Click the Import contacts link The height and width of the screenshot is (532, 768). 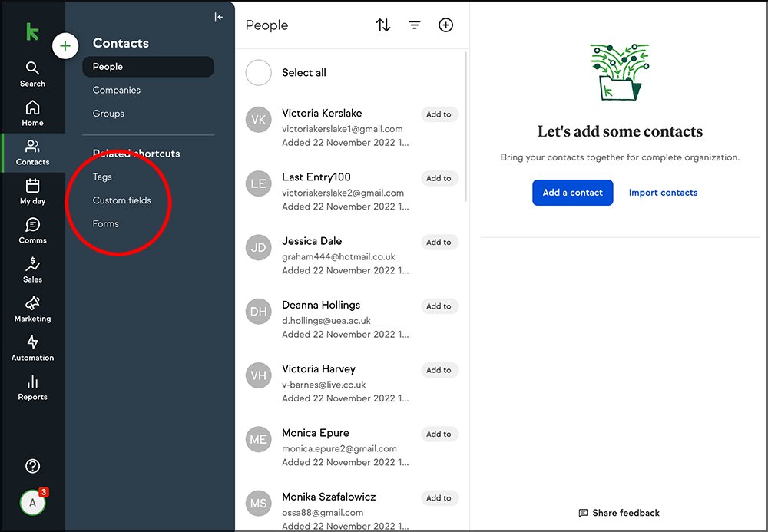pos(663,193)
